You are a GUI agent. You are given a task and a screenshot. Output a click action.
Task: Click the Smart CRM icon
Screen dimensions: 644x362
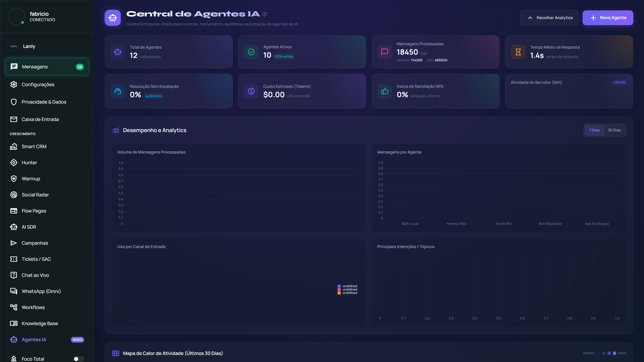tap(14, 146)
